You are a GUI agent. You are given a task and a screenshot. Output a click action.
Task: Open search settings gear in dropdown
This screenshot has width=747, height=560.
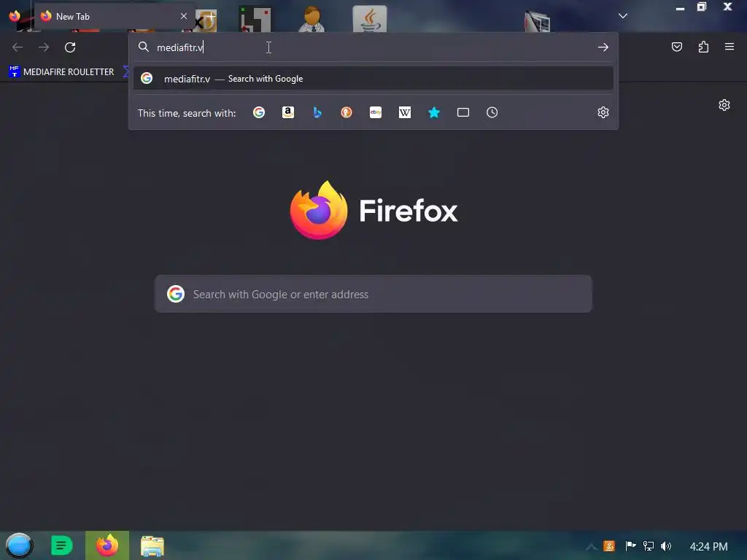click(x=603, y=112)
